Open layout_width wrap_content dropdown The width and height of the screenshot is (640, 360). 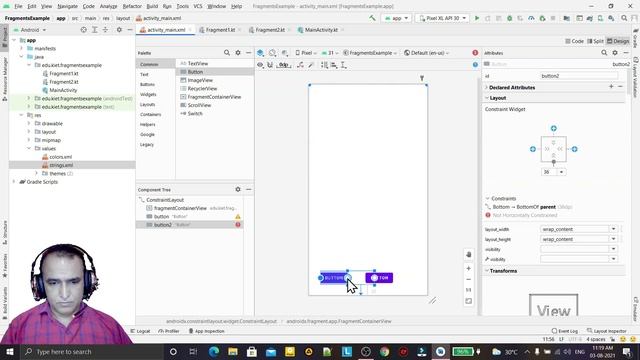point(613,229)
